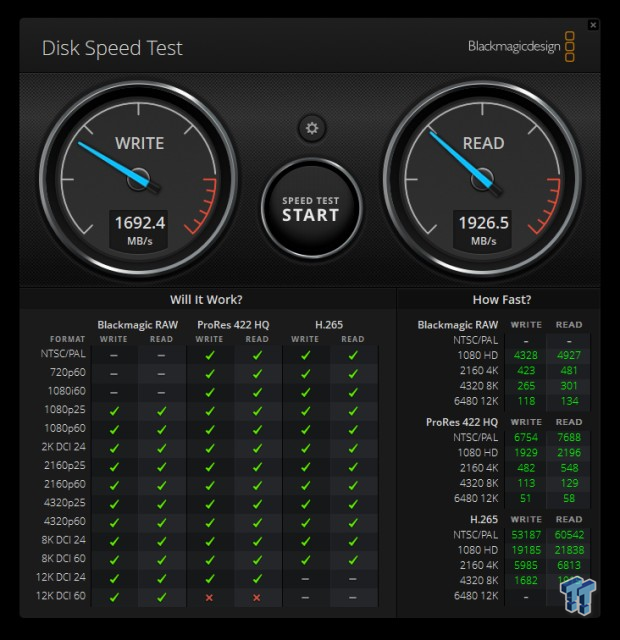This screenshot has height=640, width=620.
Task: Click the 53187 H.265 write value
Action: [x=526, y=535]
